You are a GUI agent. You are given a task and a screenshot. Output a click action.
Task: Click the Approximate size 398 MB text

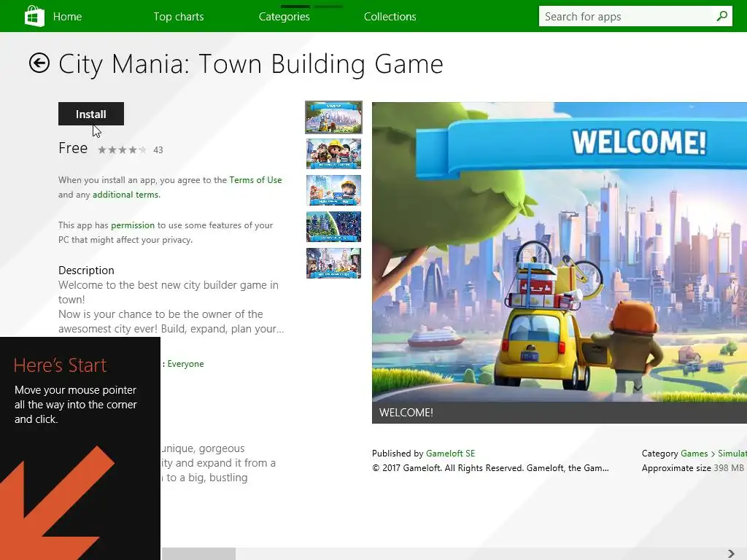[x=693, y=468]
